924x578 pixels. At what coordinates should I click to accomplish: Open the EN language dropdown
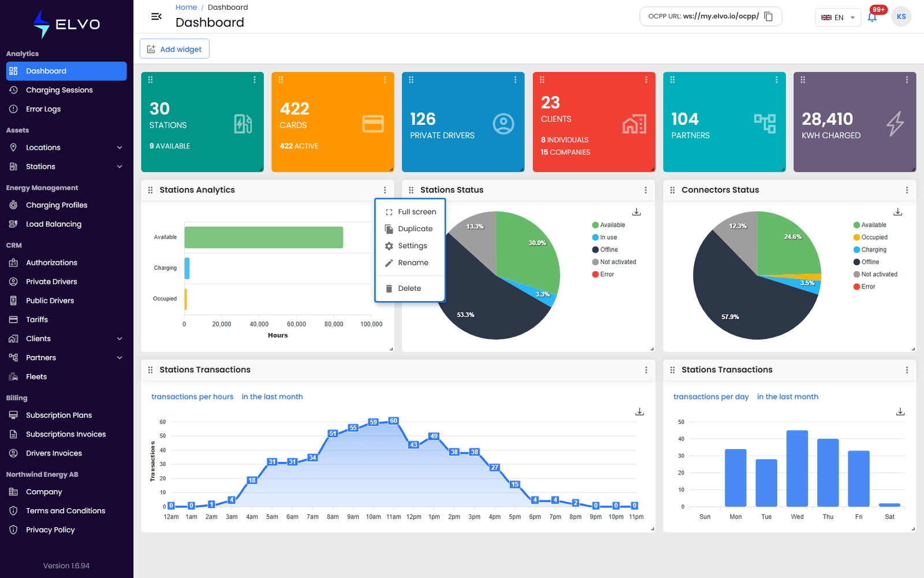[838, 17]
